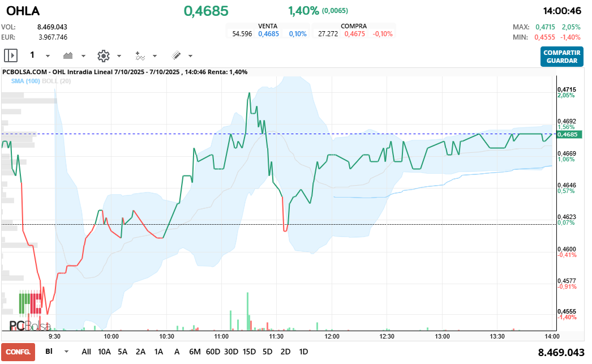This screenshot has height=364, width=592.
Task: Toggle the SMA (100) indicator label
Action: (x=25, y=81)
